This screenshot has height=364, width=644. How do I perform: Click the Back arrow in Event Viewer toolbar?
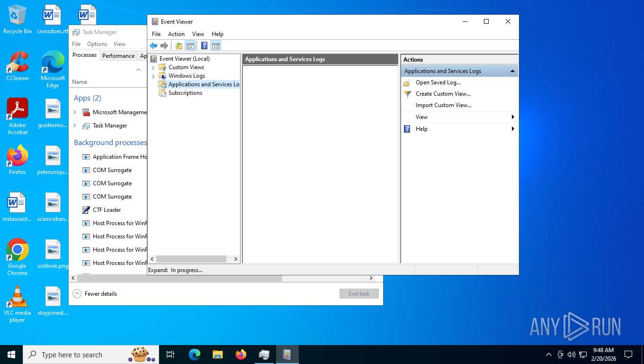[x=153, y=45]
